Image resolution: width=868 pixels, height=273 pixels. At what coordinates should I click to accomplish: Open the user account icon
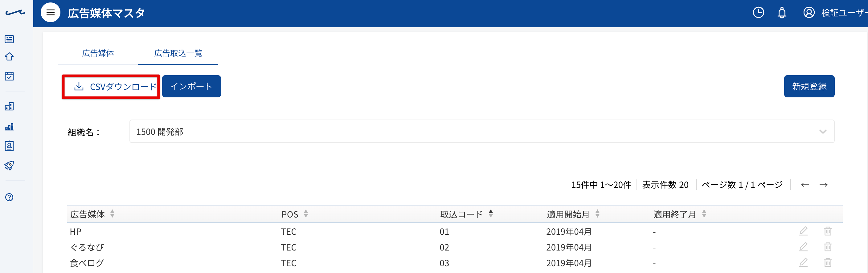809,13
